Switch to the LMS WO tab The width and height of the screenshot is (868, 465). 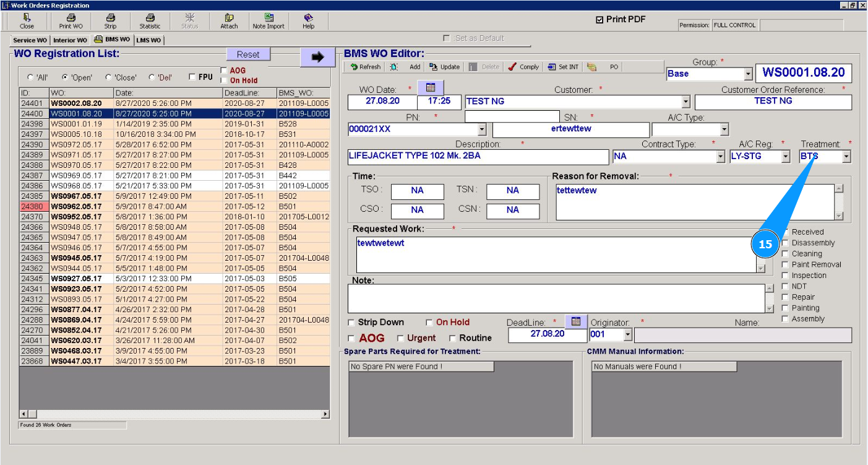pos(148,40)
